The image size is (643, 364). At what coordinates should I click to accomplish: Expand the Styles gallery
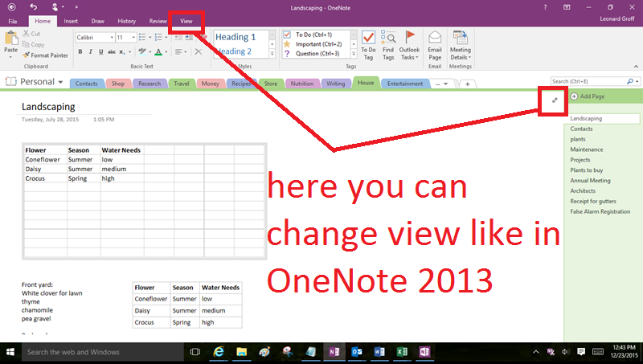click(272, 54)
